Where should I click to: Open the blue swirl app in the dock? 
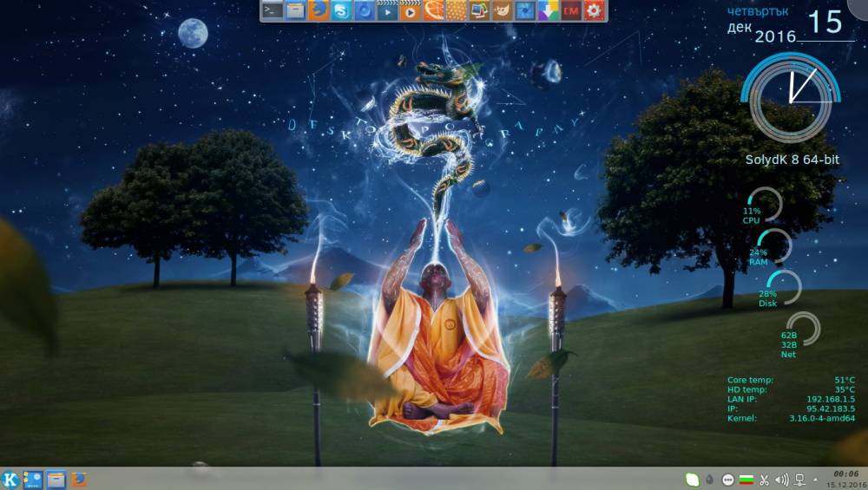[x=365, y=10]
